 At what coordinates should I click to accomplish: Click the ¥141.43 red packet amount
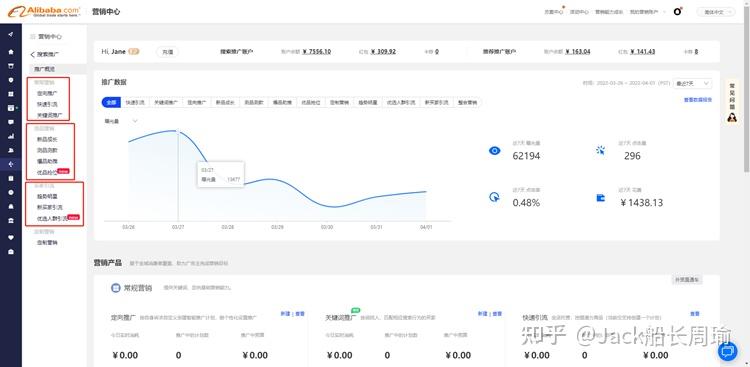(x=643, y=52)
